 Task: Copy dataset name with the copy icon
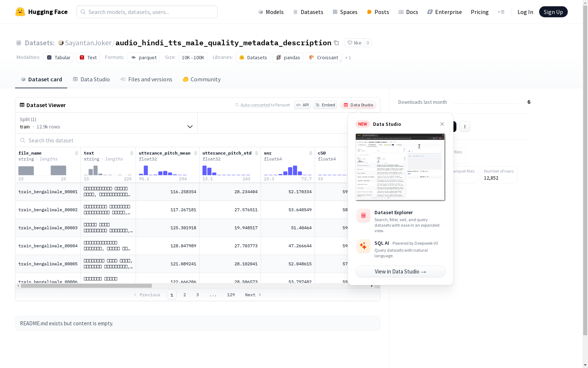pos(336,43)
